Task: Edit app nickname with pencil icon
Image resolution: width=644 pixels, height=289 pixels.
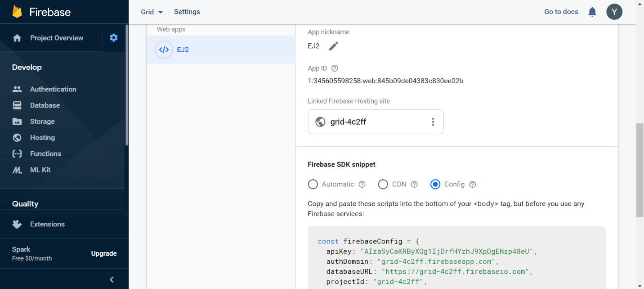Action: click(333, 46)
